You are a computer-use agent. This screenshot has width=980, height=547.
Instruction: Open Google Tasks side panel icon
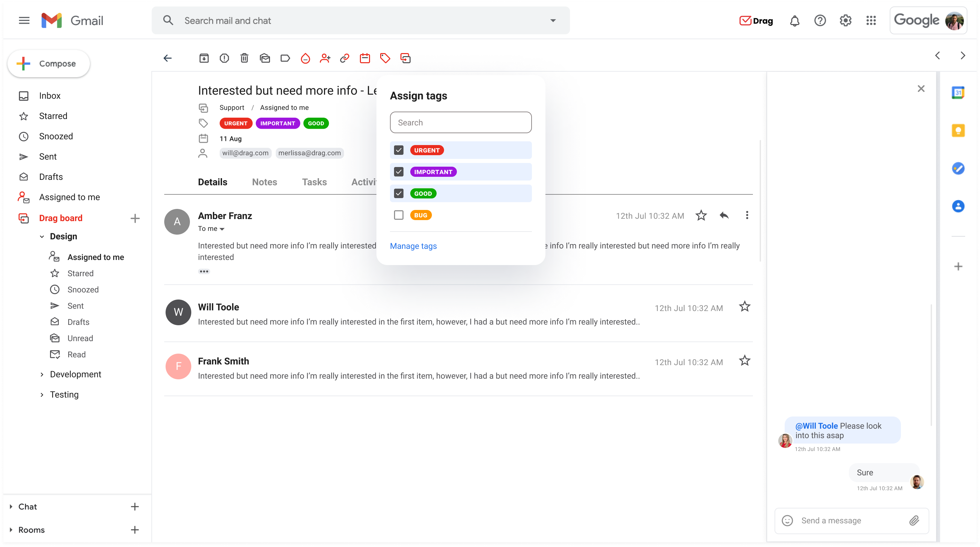point(958,168)
